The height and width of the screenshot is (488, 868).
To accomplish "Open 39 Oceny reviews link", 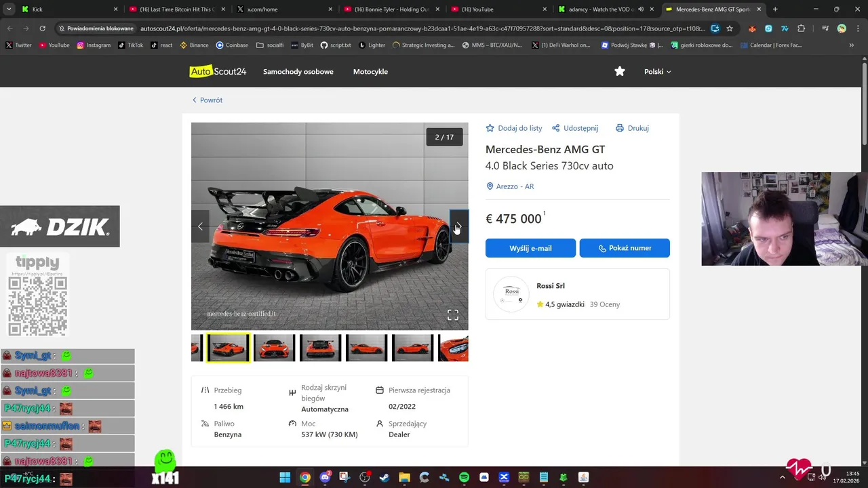I will (x=605, y=304).
